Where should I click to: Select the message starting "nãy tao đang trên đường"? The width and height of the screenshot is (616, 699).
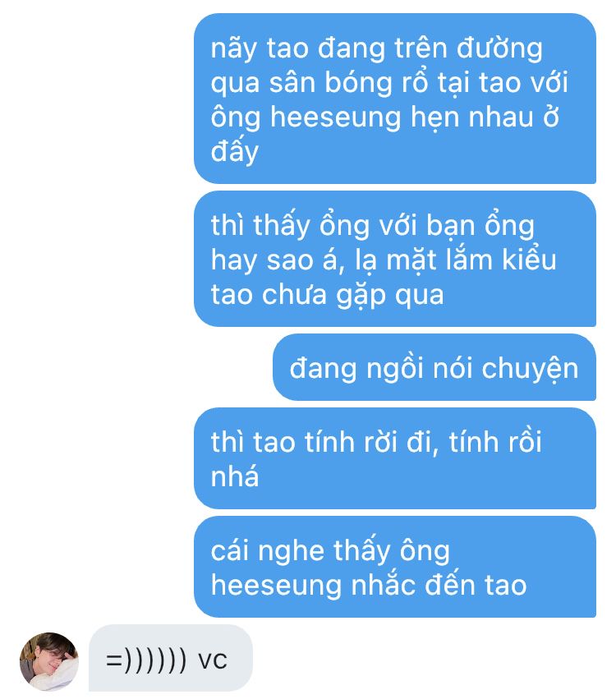point(395,99)
